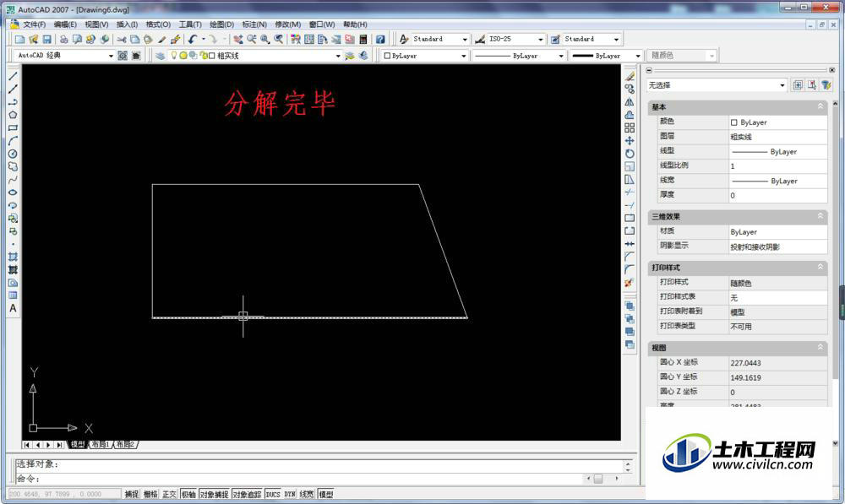This screenshot has height=504, width=845.
Task: Select the Copy Object modify tool
Action: point(630,89)
